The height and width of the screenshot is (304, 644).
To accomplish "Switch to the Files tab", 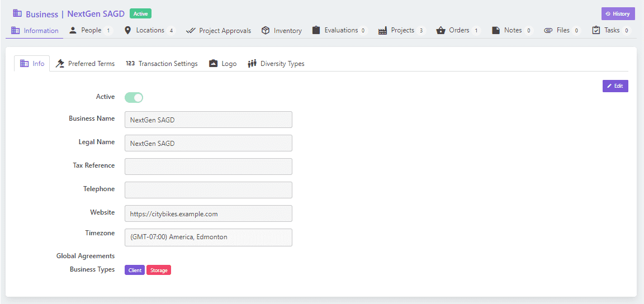I will tap(562, 30).
